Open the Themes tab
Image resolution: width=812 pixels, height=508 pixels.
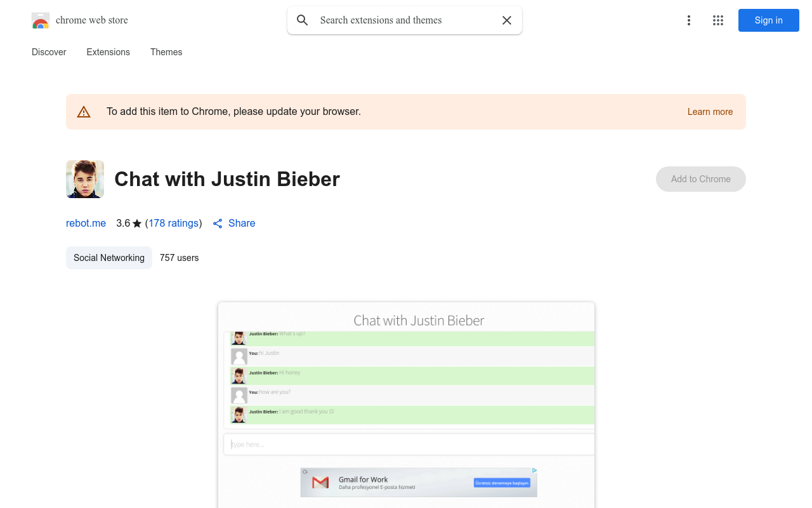click(x=166, y=52)
